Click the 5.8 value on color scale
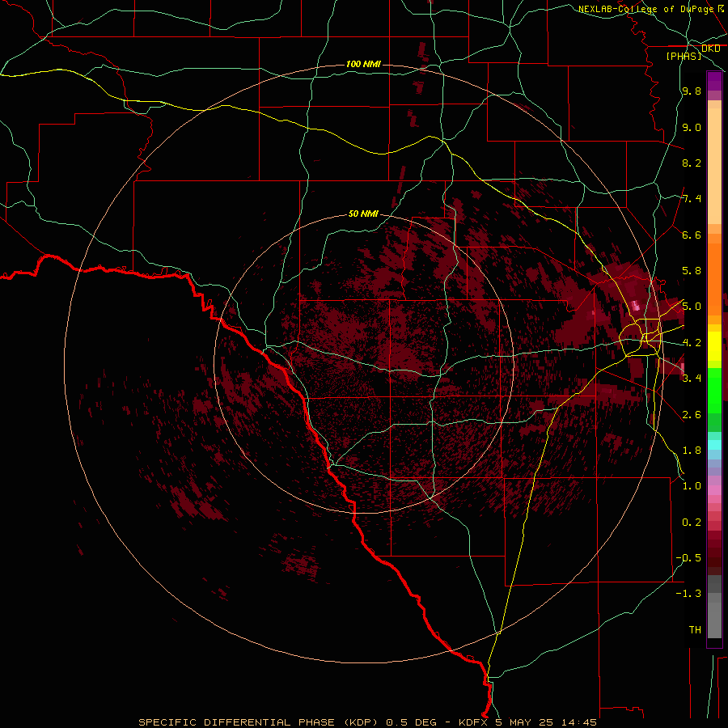This screenshot has width=728, height=728. click(x=692, y=271)
